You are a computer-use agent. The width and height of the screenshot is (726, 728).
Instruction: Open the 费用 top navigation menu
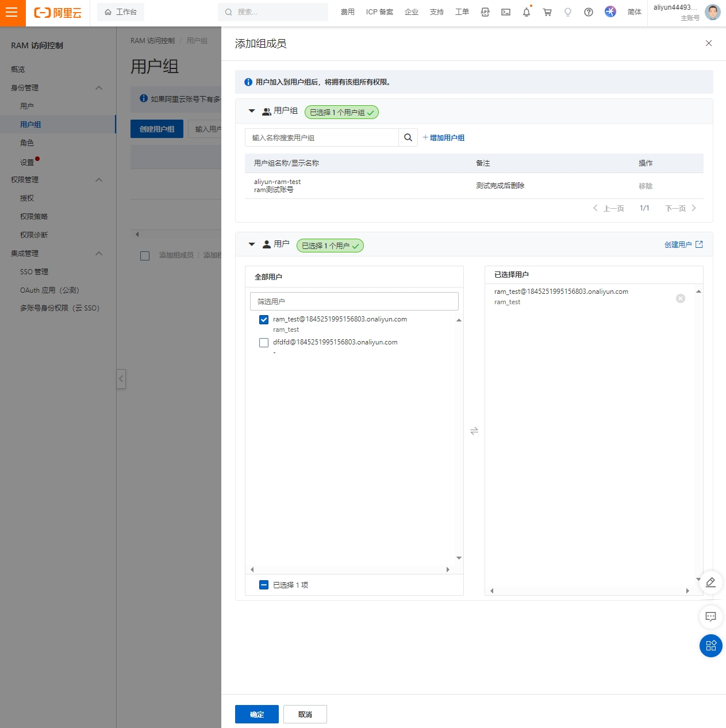pyautogui.click(x=347, y=12)
